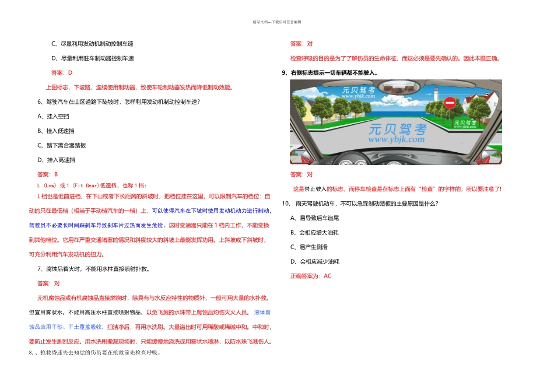554x392 pixels.
Task: Click question 8 about 抢救昏迷失去知觉的伤员
Action: point(94,352)
